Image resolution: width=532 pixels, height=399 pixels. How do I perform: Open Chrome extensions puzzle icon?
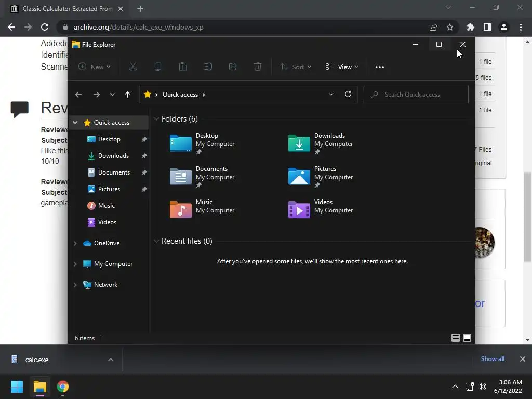(x=471, y=27)
